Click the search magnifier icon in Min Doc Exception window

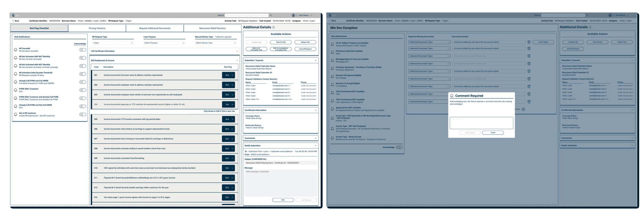(x=587, y=15)
